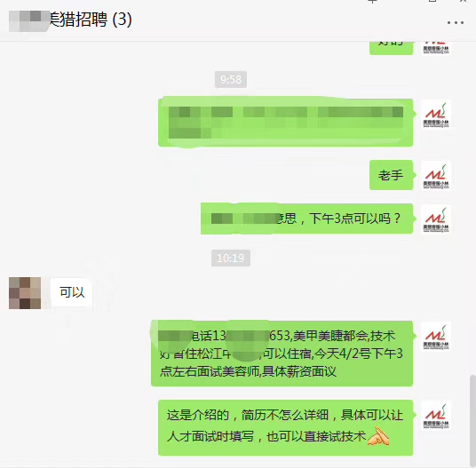Screen dimensions: 476x469
Task: Select the message mentioning 美甲美睫都会
Action: pyautogui.click(x=282, y=354)
